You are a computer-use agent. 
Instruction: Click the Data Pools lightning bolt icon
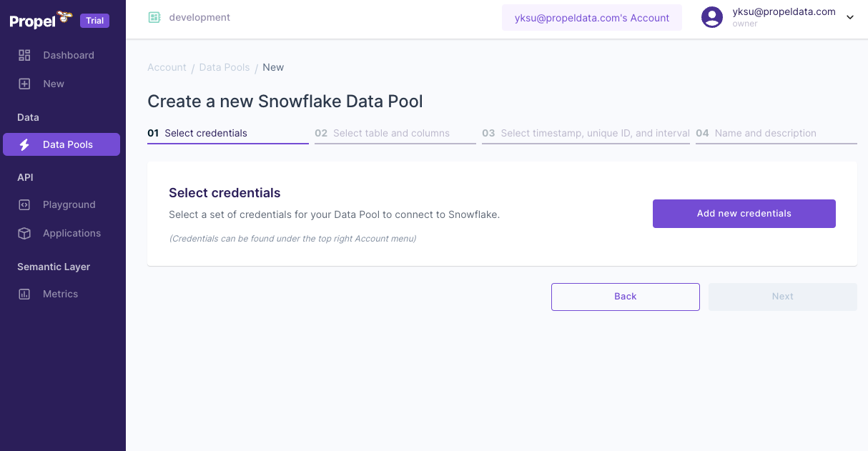click(24, 144)
